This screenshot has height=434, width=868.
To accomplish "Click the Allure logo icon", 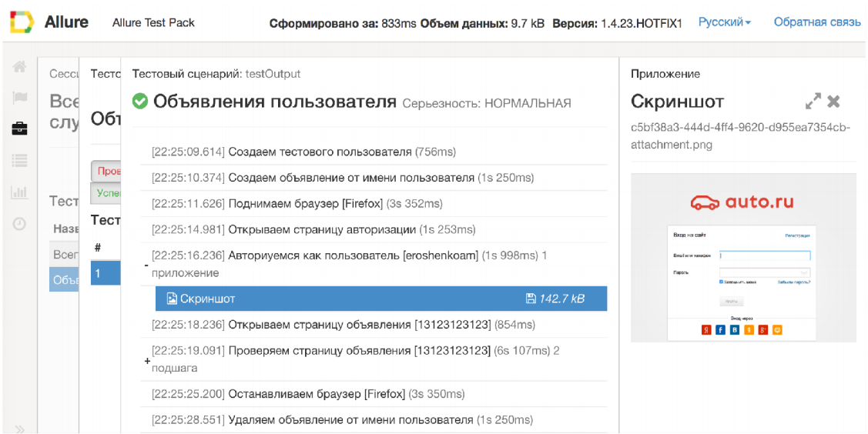I will pyautogui.click(x=22, y=22).
